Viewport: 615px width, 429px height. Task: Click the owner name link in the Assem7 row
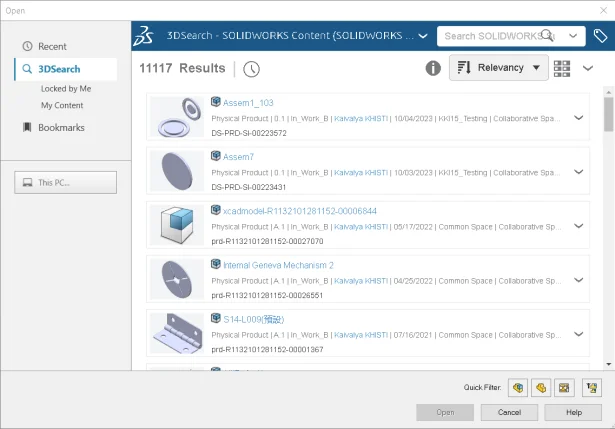click(361, 173)
